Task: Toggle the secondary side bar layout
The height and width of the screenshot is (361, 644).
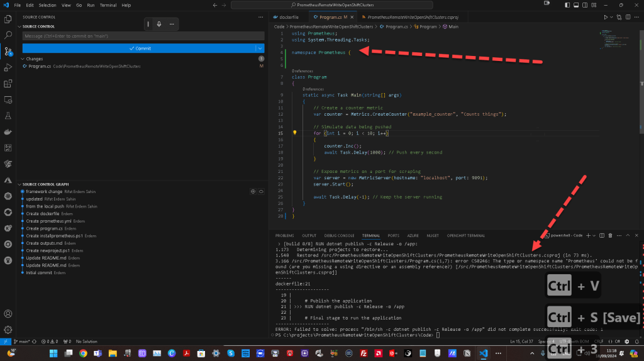Action: point(585,5)
